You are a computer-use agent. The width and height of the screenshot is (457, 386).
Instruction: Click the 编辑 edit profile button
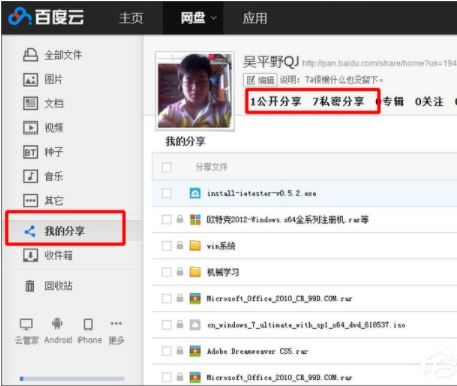coord(260,80)
